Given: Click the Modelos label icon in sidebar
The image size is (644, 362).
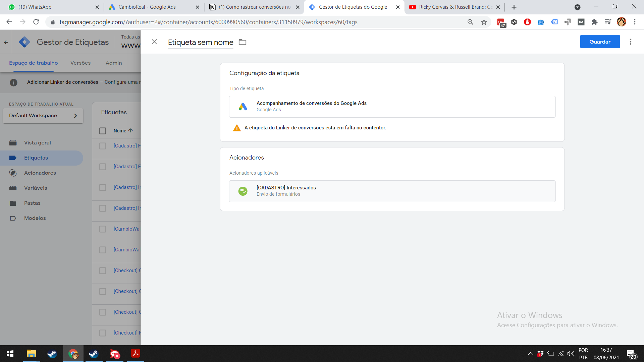Looking at the screenshot, I should (x=13, y=218).
